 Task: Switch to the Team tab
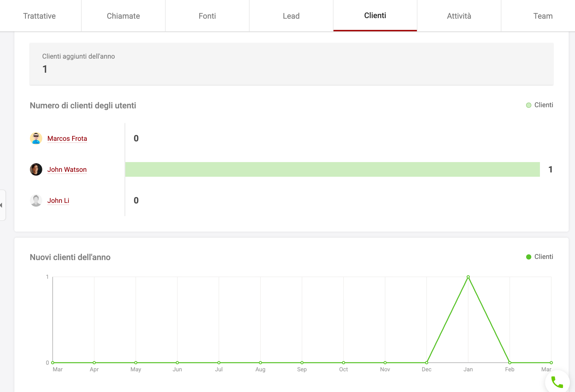(543, 16)
